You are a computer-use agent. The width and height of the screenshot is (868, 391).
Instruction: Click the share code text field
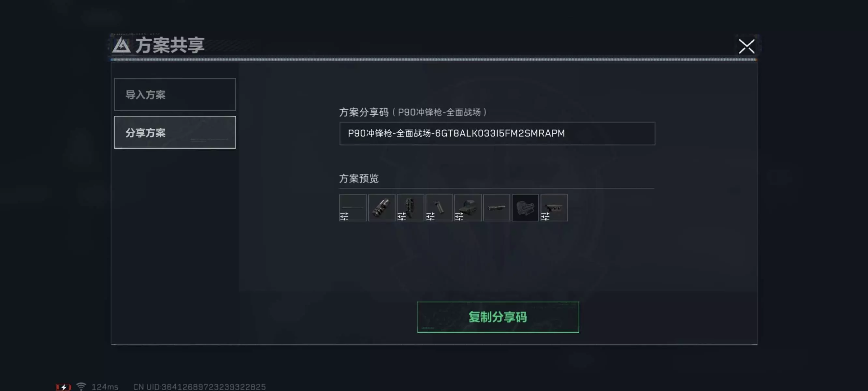point(497,134)
